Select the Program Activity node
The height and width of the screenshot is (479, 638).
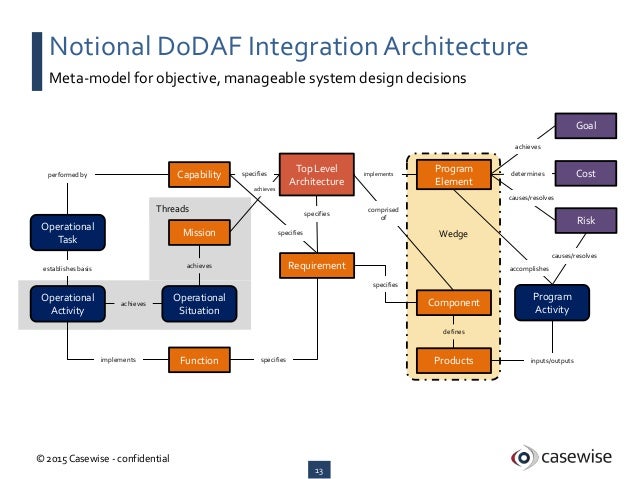click(552, 303)
